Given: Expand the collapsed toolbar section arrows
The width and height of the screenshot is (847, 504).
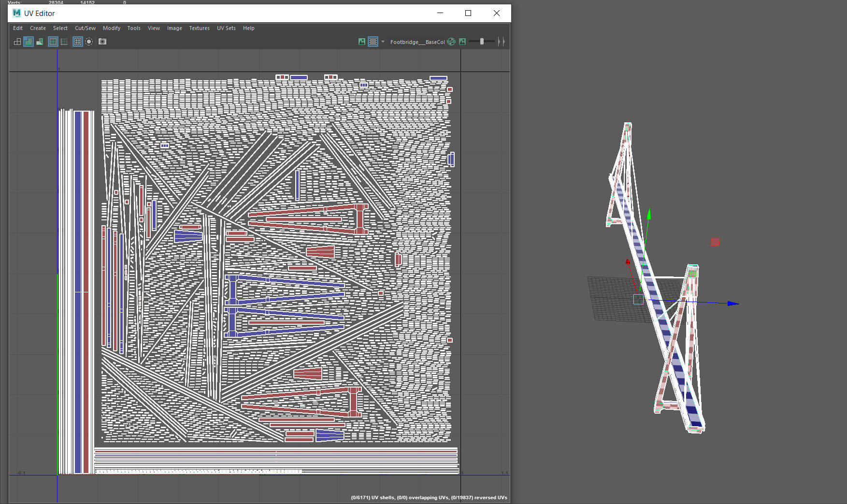Looking at the screenshot, I should pyautogui.click(x=501, y=42).
